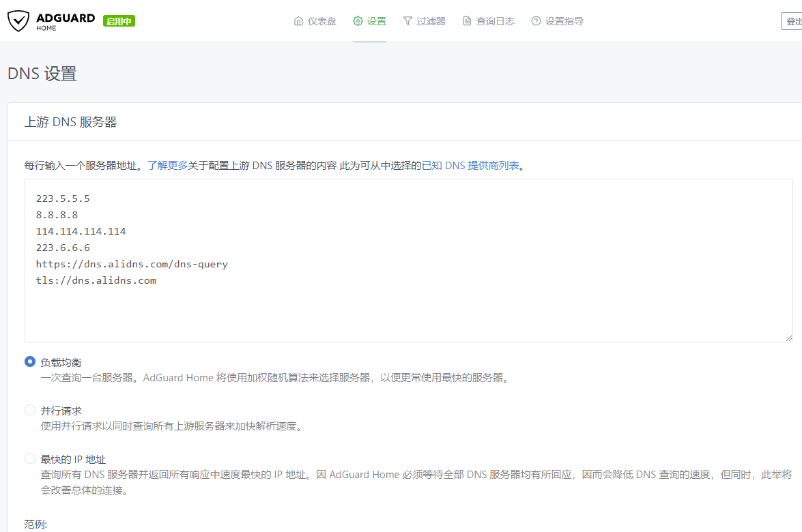
Task: Click the AdGuard Home shield logo
Action: (18, 21)
